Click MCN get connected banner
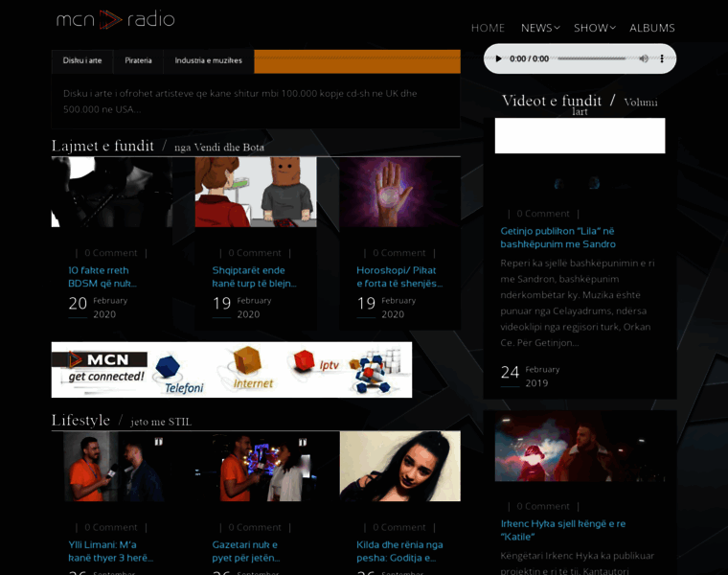The image size is (728, 575). click(232, 370)
